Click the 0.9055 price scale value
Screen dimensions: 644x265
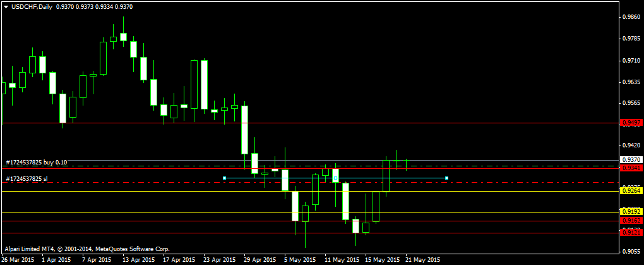tap(631, 250)
